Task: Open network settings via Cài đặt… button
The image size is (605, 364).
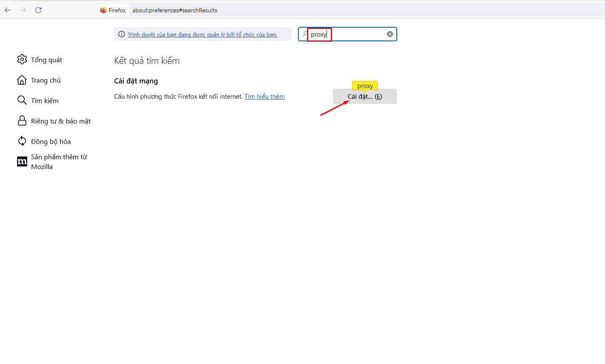Action: [x=365, y=96]
